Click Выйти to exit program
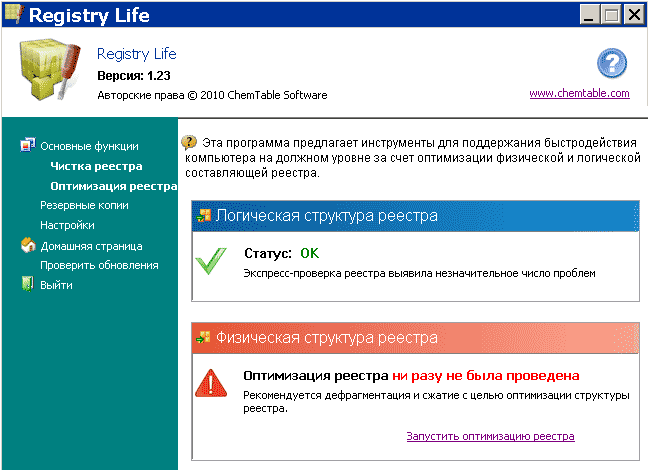This screenshot has height=470, width=648. click(x=56, y=285)
